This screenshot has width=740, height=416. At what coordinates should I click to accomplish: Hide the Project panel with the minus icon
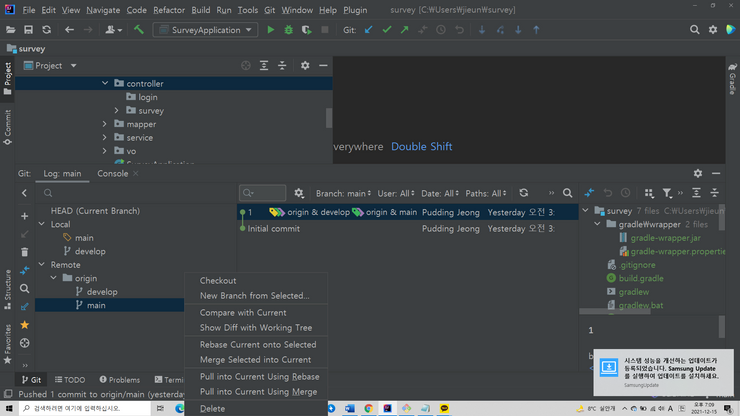[323, 66]
